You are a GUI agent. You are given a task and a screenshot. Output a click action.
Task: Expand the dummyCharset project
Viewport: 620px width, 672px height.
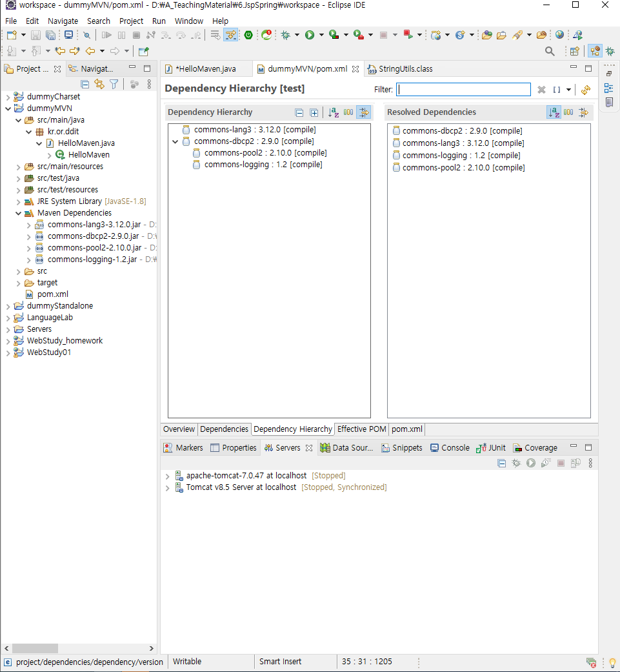coord(8,97)
